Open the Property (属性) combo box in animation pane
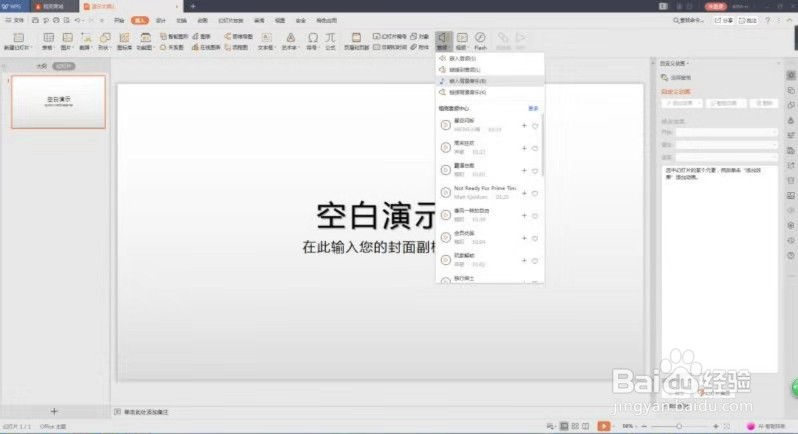The height and width of the screenshot is (434, 798). [x=726, y=144]
